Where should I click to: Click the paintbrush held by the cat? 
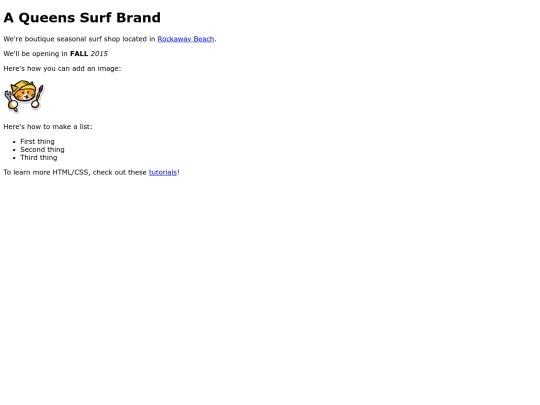point(40,93)
